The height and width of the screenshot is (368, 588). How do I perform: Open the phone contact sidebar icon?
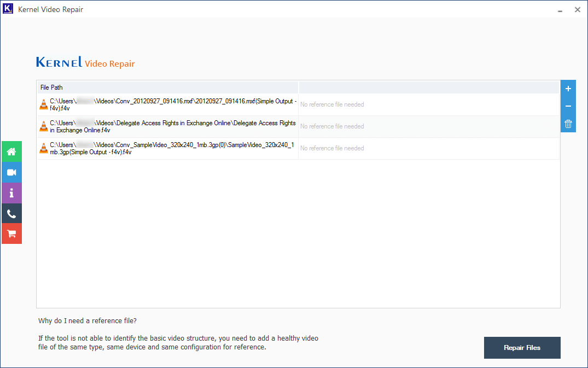coord(11,214)
